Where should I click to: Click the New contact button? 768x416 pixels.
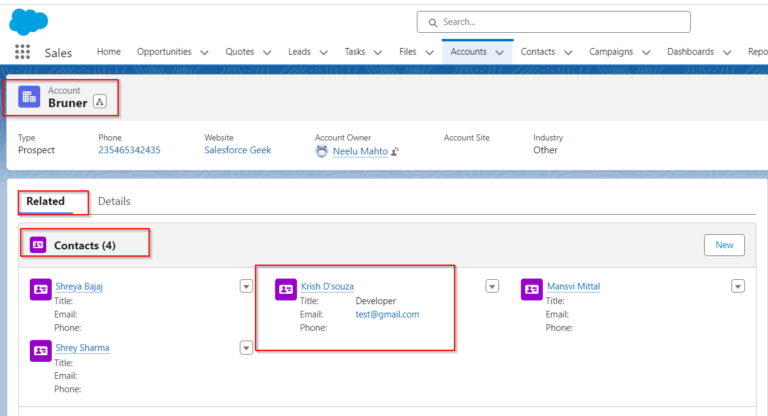(x=724, y=245)
